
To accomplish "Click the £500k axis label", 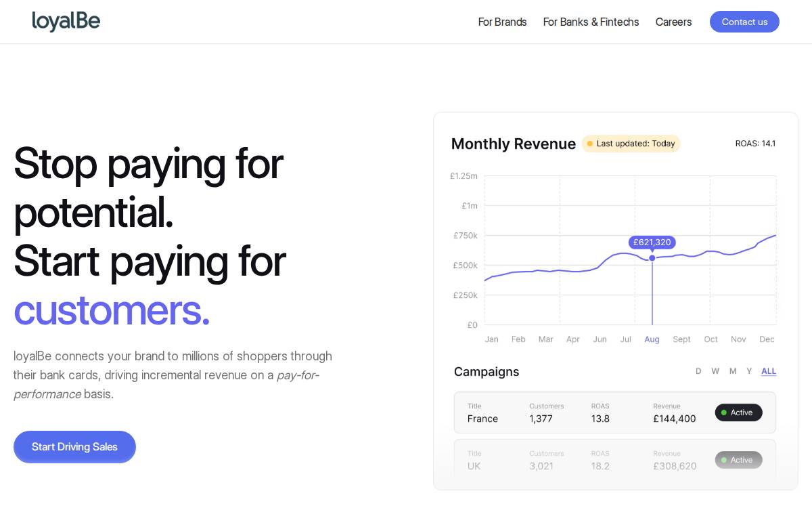I will [x=465, y=266].
